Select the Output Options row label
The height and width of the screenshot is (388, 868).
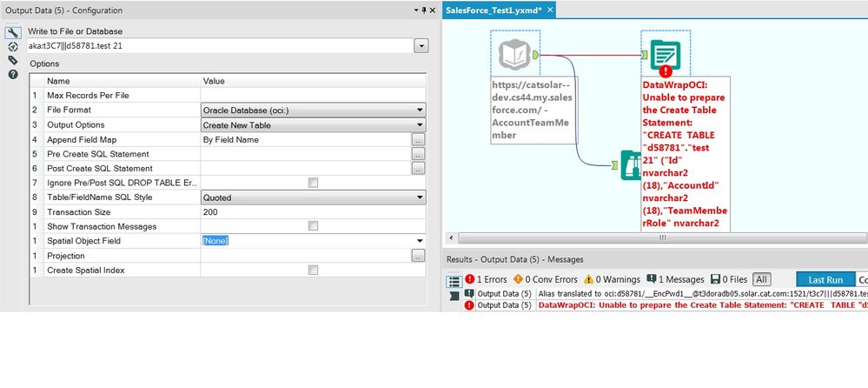click(x=76, y=124)
